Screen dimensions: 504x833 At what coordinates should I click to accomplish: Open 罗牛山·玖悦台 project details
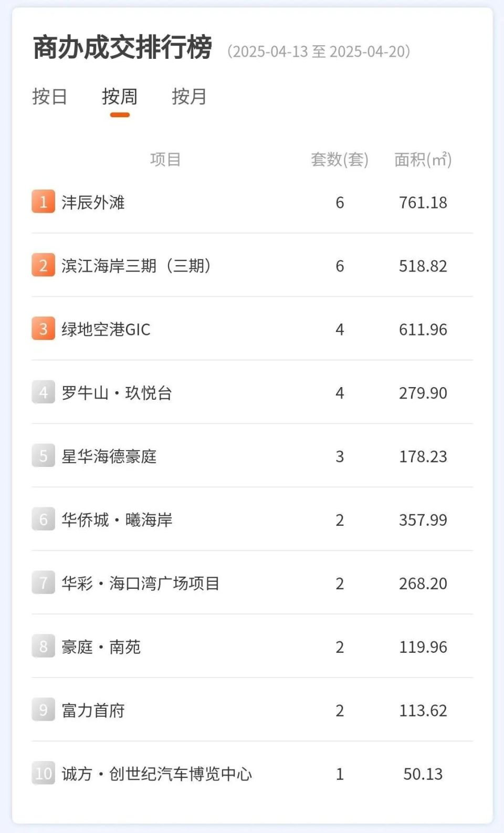pyautogui.click(x=117, y=393)
